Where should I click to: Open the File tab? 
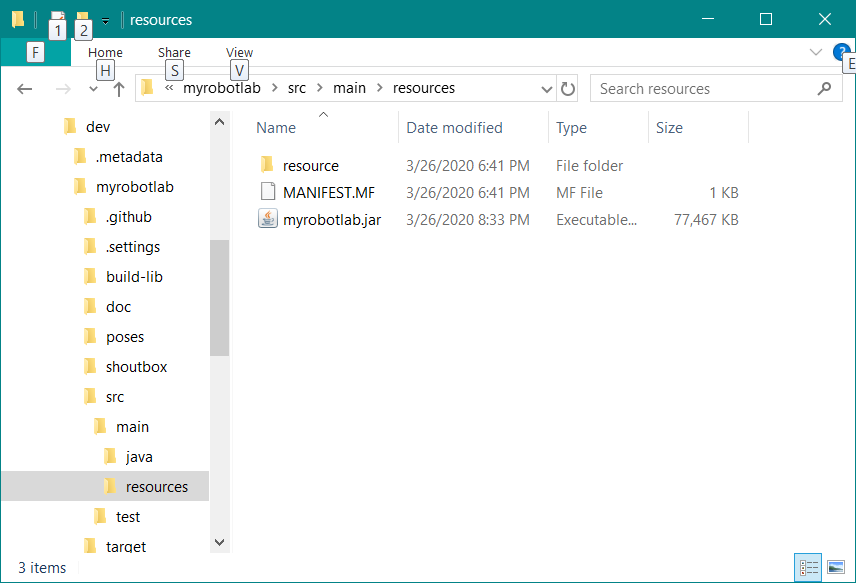(35, 52)
